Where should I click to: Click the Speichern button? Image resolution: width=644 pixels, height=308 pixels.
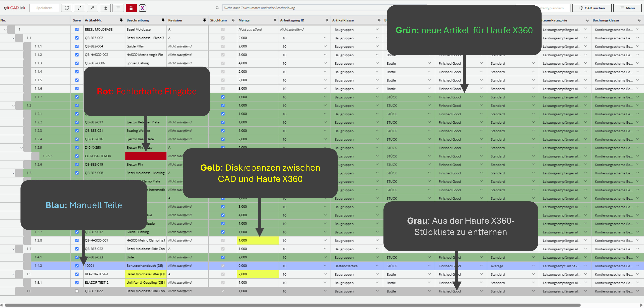click(x=44, y=8)
